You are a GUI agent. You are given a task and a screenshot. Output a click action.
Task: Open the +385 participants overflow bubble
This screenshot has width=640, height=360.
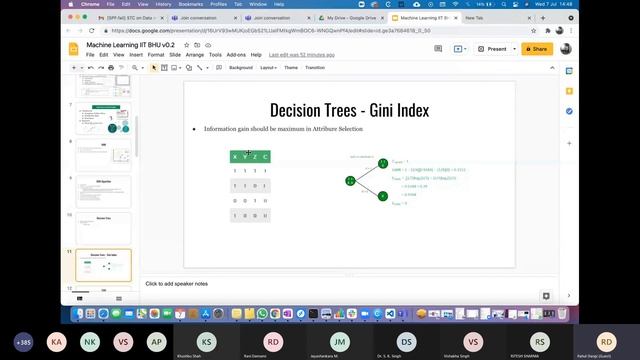point(23,342)
